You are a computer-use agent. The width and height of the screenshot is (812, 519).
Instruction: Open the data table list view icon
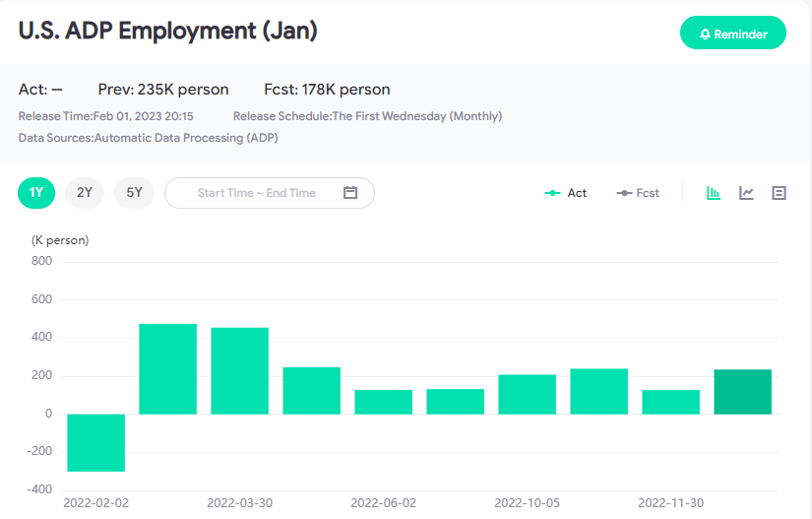[779, 193]
